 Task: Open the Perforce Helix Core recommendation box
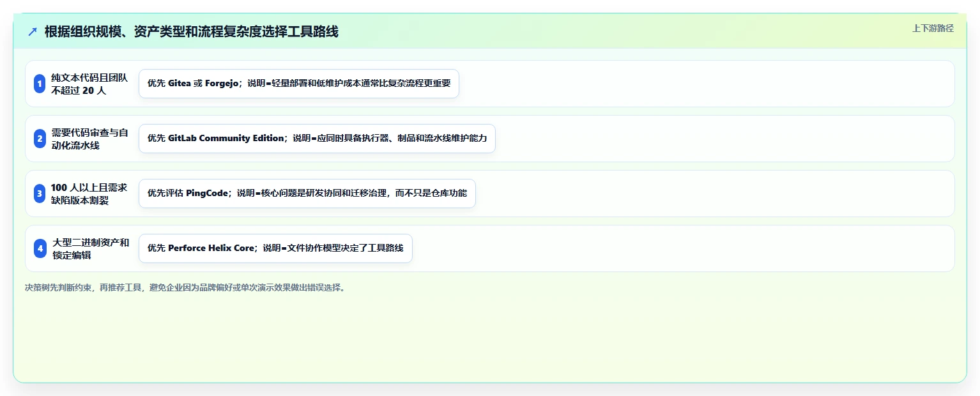click(275, 248)
